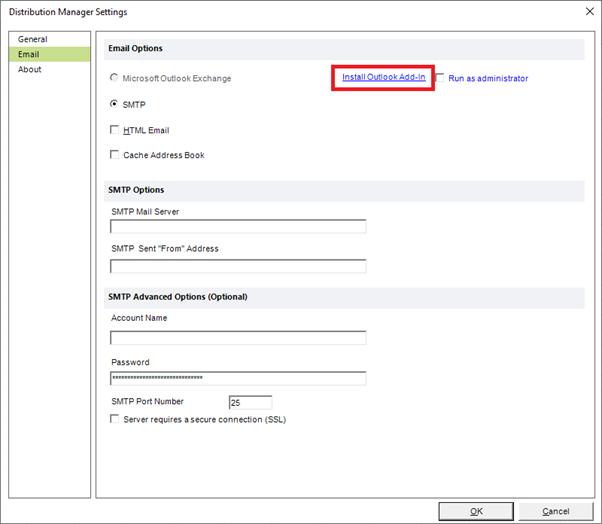Click into the Account Name field

pos(238,338)
